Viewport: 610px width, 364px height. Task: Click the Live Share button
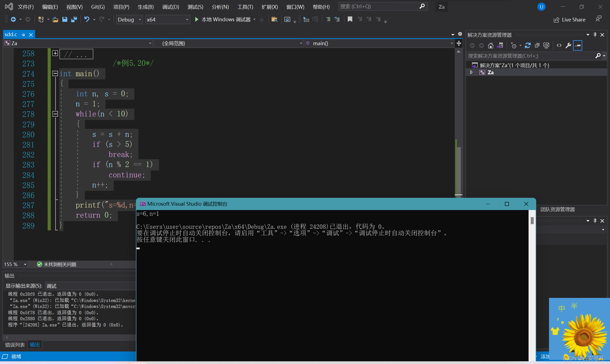click(569, 20)
